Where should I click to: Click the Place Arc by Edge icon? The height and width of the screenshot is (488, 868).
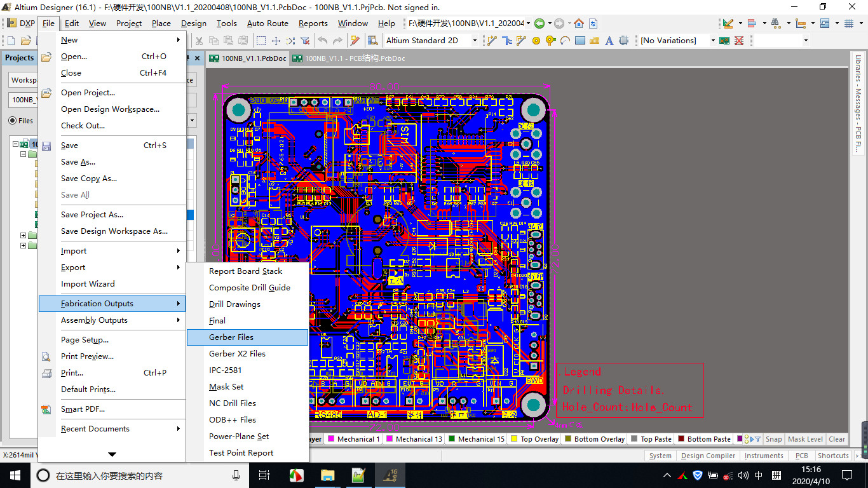(565, 41)
